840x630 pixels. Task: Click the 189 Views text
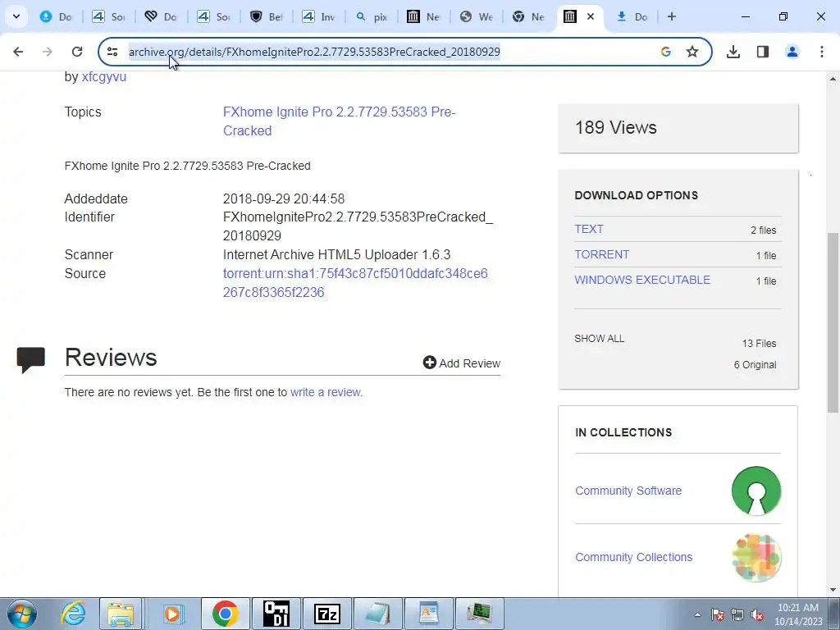[x=615, y=127]
